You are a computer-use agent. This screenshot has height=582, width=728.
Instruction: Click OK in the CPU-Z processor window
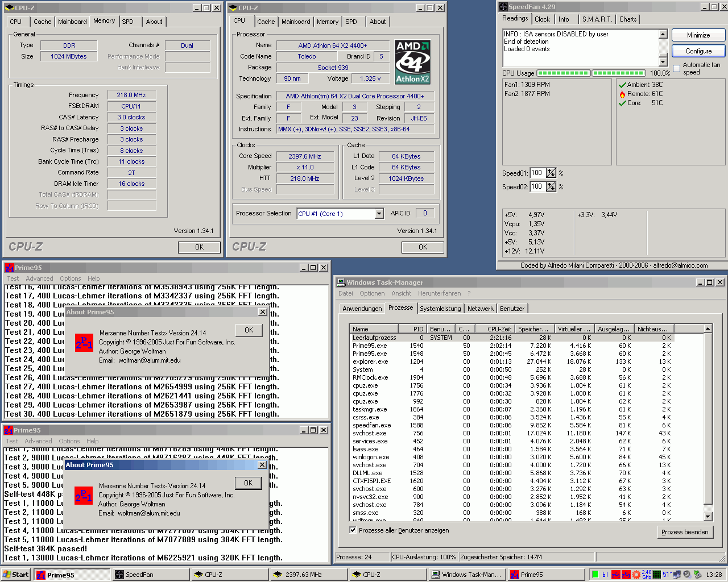click(423, 247)
